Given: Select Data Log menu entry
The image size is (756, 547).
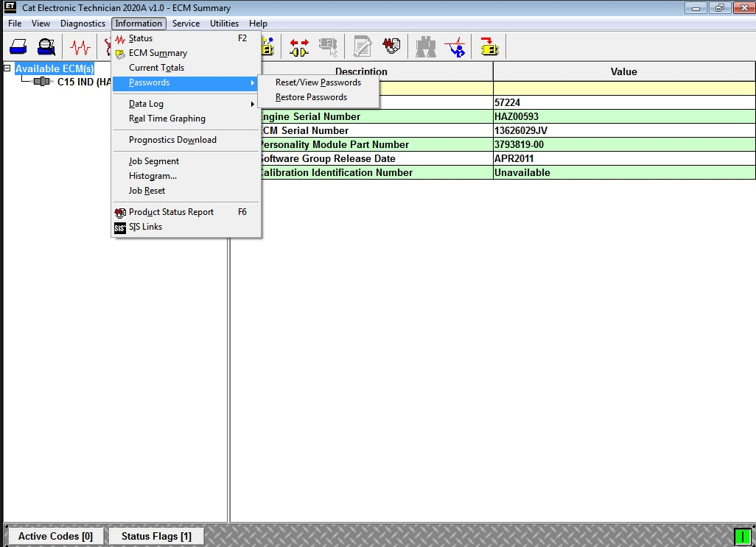Looking at the screenshot, I should (x=186, y=104).
